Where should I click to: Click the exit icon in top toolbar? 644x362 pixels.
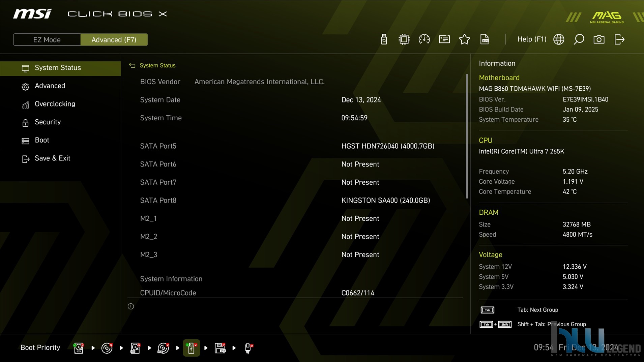click(619, 39)
